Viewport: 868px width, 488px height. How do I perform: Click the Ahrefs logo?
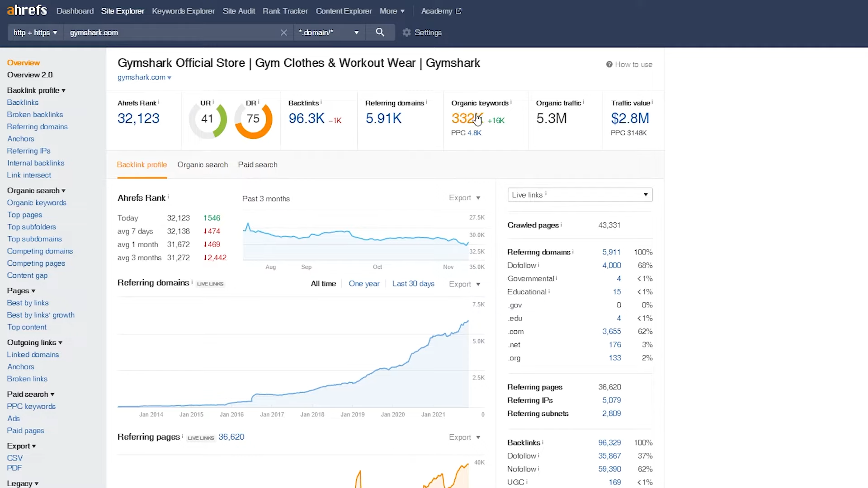click(27, 10)
